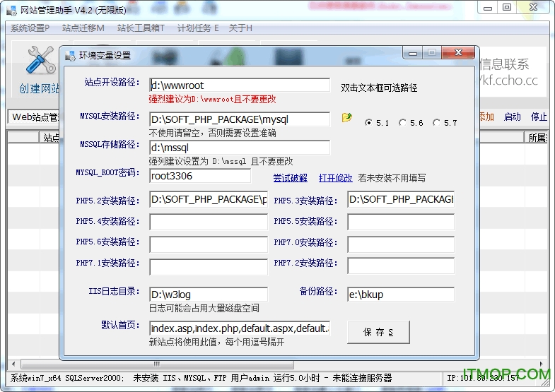This screenshot has width=555, height=392.
Task: Click the 创建网站 label in main toolbar
Action: click(40, 88)
